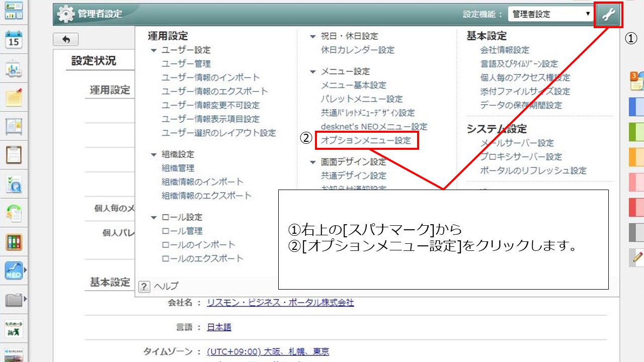
Task: Open the document with Q magnifier icon
Action: coord(14,184)
